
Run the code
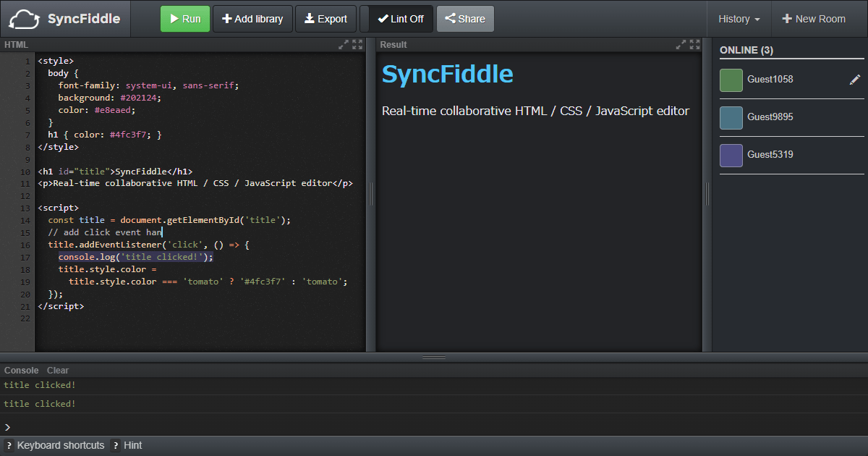(184, 19)
